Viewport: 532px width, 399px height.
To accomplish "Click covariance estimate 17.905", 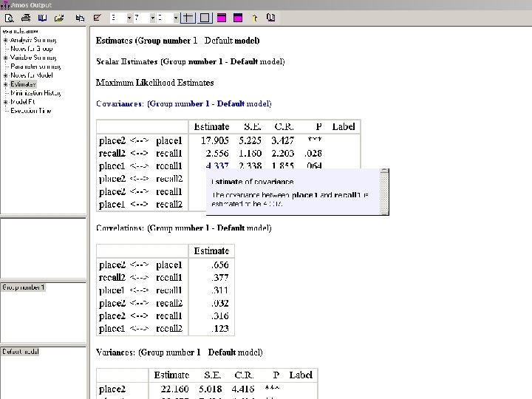I will (x=215, y=140).
